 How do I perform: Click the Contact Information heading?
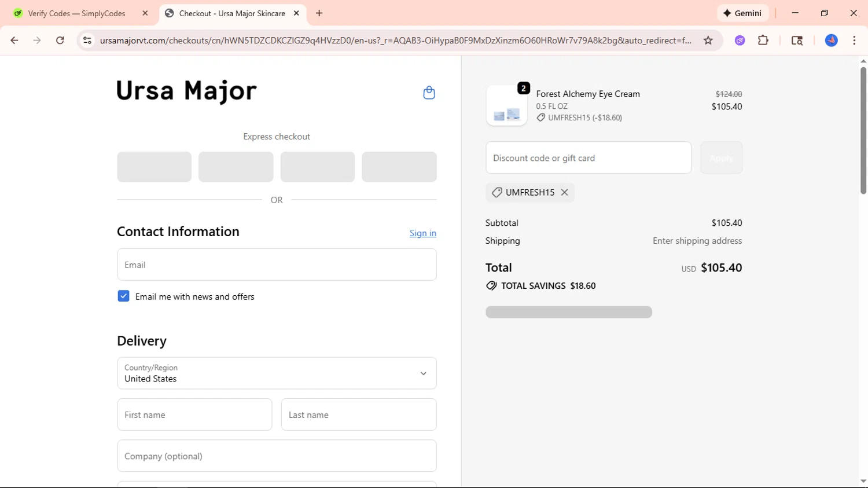(x=178, y=232)
